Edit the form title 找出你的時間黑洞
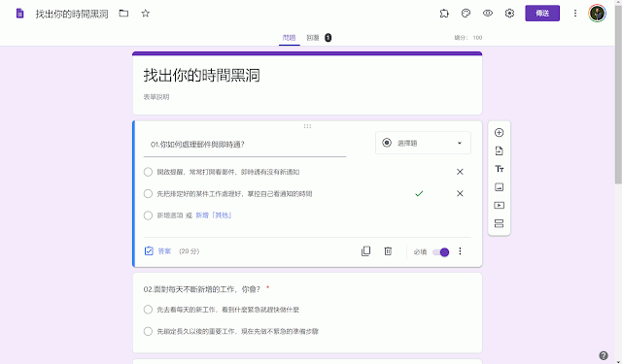The width and height of the screenshot is (622, 364). (x=202, y=76)
